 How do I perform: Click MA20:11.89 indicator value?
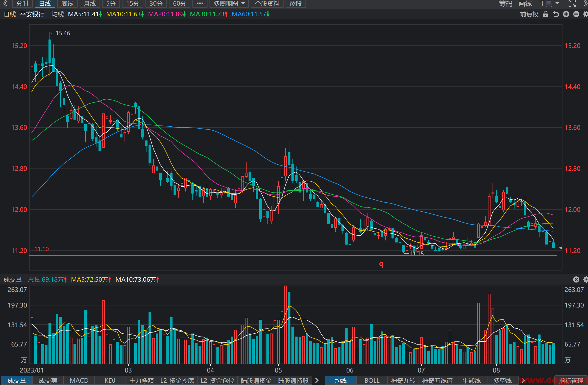coord(167,14)
